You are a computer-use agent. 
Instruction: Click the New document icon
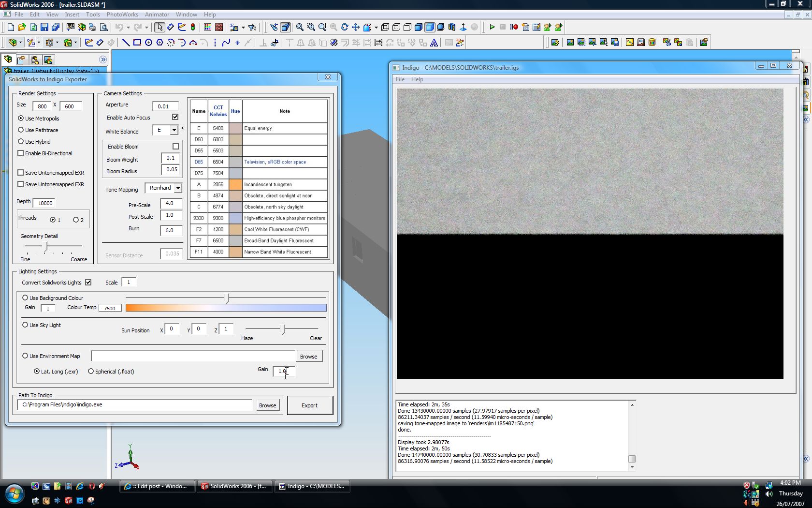tap(11, 27)
